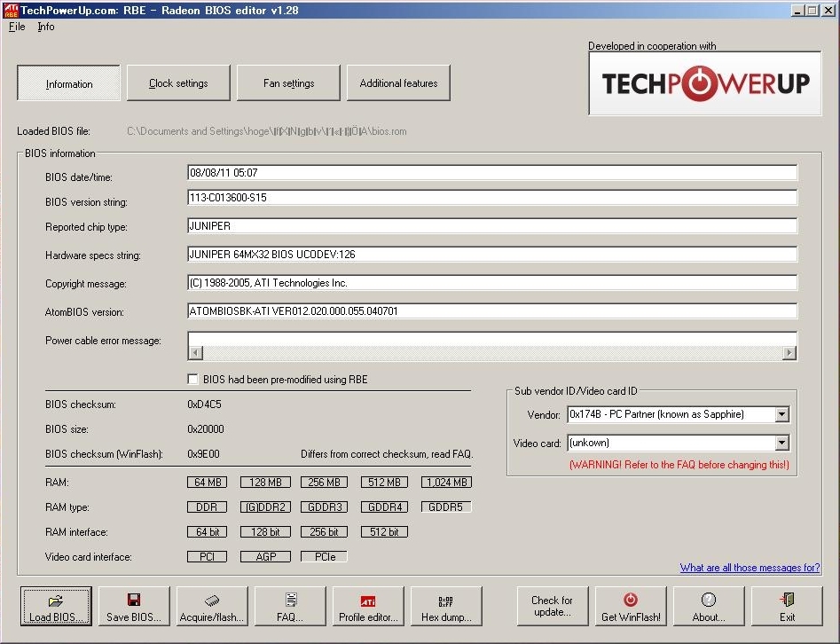The height and width of the screenshot is (644, 840).
Task: Expand the Vendor dropdown arrow
Action: click(782, 414)
